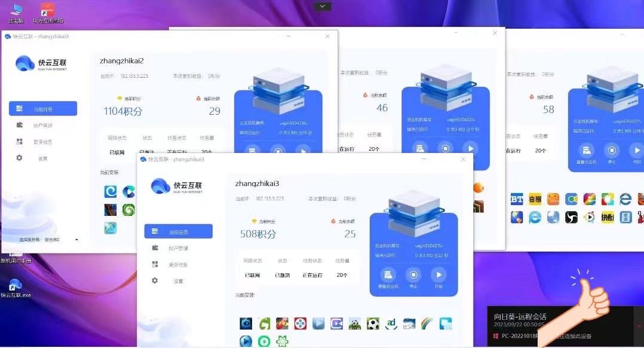
Task: Open the green atom app icon
Action: pyautogui.click(x=282, y=341)
